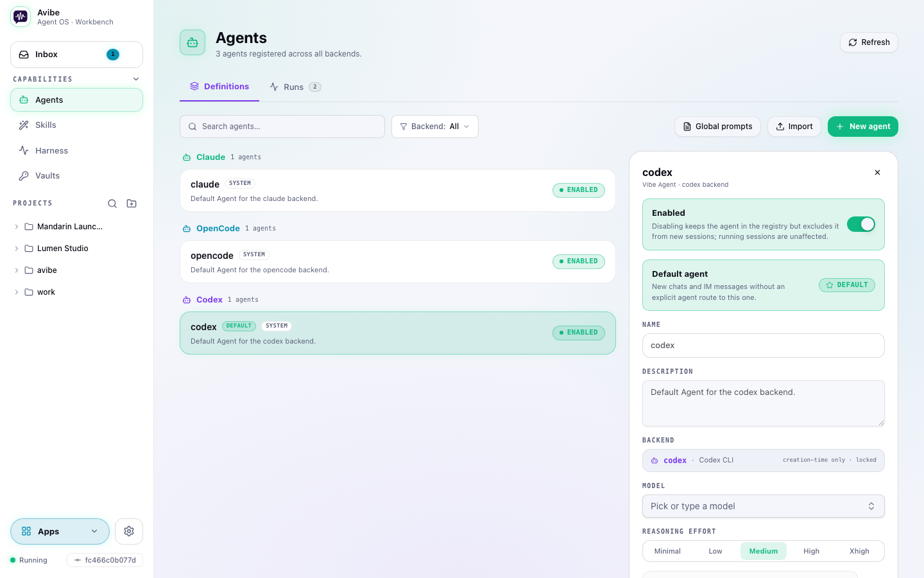Viewport: 924px width, 578px height.
Task: Refresh the agents list
Action: click(x=869, y=42)
